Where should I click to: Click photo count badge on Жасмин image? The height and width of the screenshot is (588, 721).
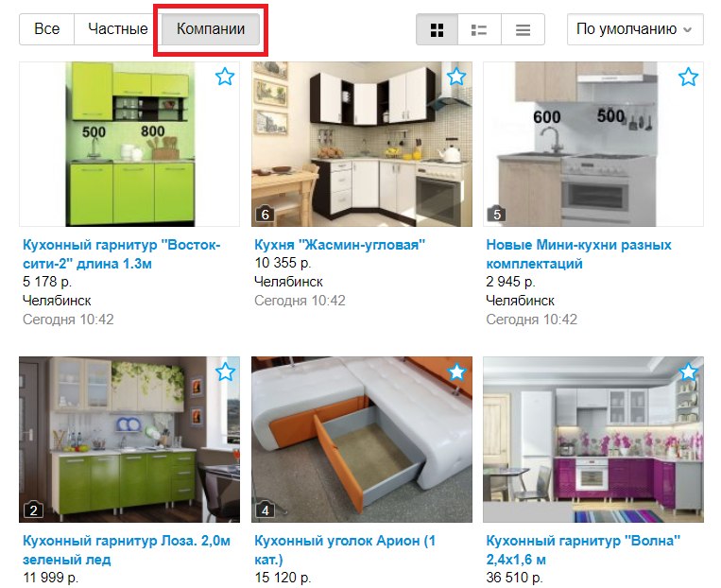pos(266,215)
